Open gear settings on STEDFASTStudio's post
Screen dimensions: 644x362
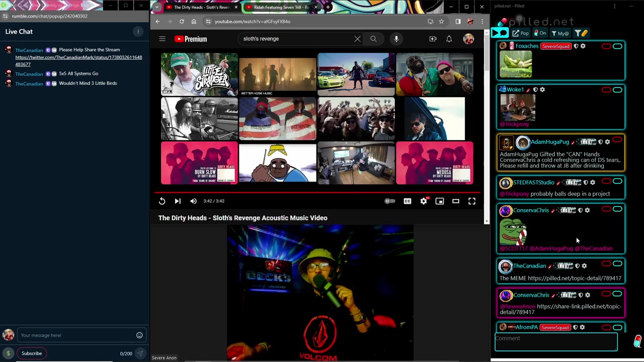tap(593, 183)
